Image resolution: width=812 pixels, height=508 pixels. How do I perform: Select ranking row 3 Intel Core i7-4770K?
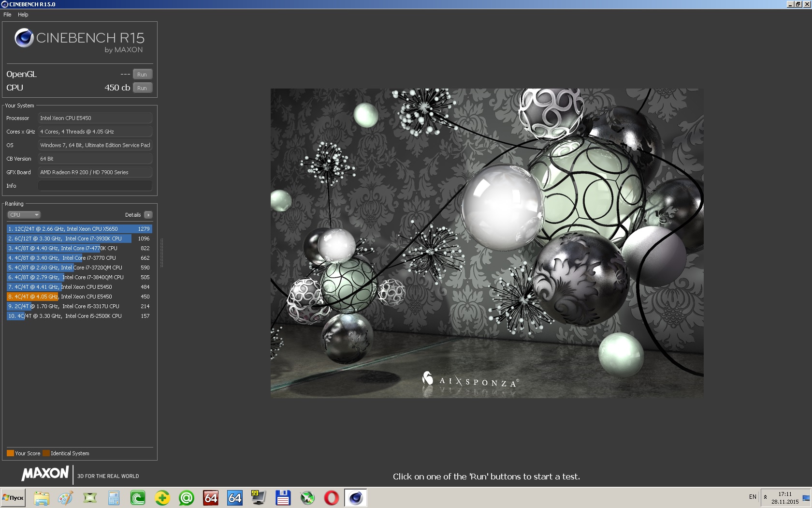(x=79, y=248)
